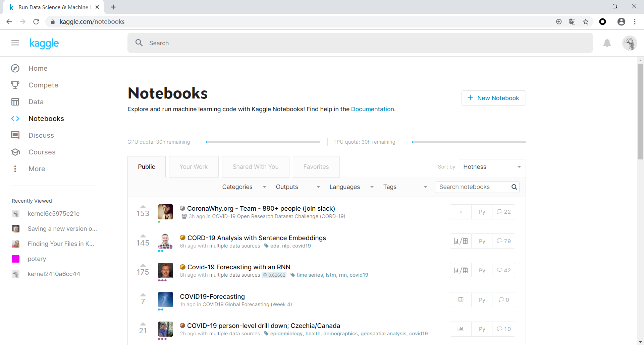Viewport: 644px width, 345px height.
Task: Click the Home compass icon
Action: pyautogui.click(x=15, y=68)
